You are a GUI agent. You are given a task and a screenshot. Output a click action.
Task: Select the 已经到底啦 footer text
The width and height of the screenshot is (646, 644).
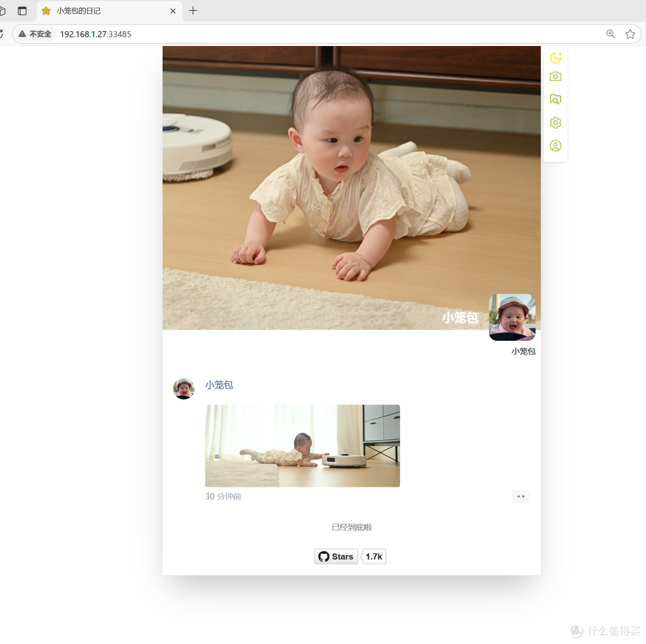tap(352, 527)
